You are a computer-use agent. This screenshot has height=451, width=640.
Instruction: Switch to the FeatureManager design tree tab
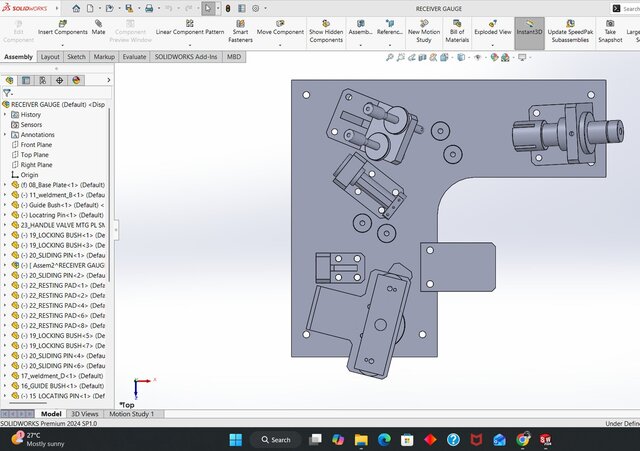(9, 80)
